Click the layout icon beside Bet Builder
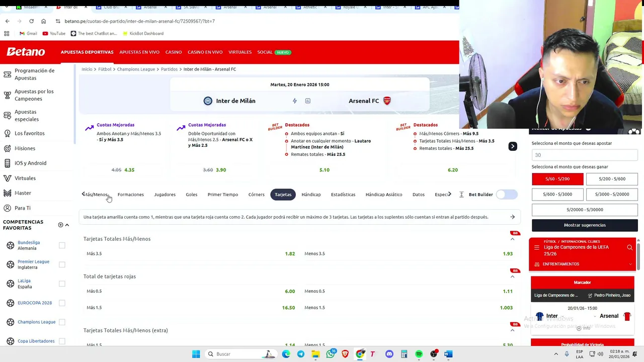Image resolution: width=644 pixels, height=362 pixels. click(461, 195)
